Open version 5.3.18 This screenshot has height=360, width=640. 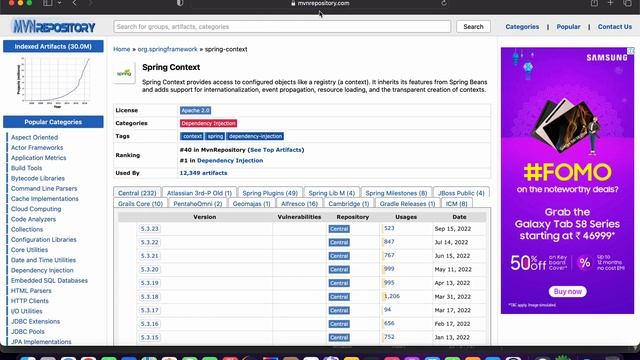pyautogui.click(x=149, y=297)
